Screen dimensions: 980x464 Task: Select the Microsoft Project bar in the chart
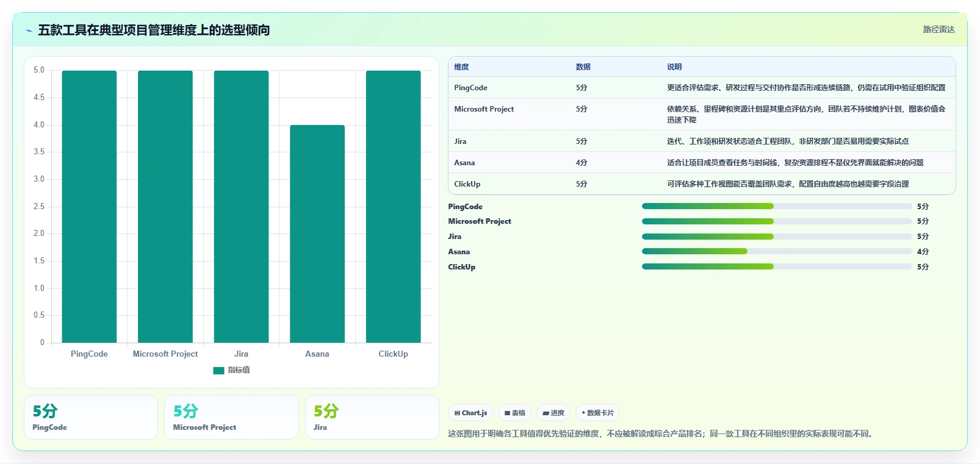(x=165, y=207)
